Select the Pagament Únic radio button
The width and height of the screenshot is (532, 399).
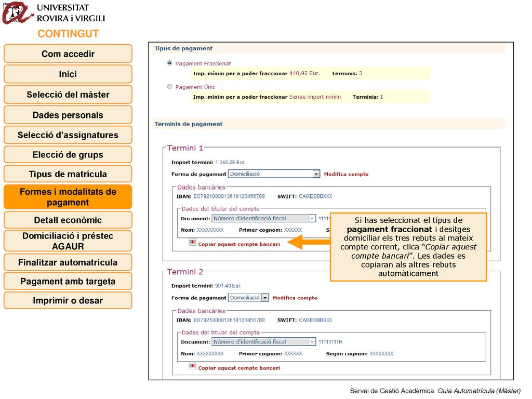click(x=170, y=87)
